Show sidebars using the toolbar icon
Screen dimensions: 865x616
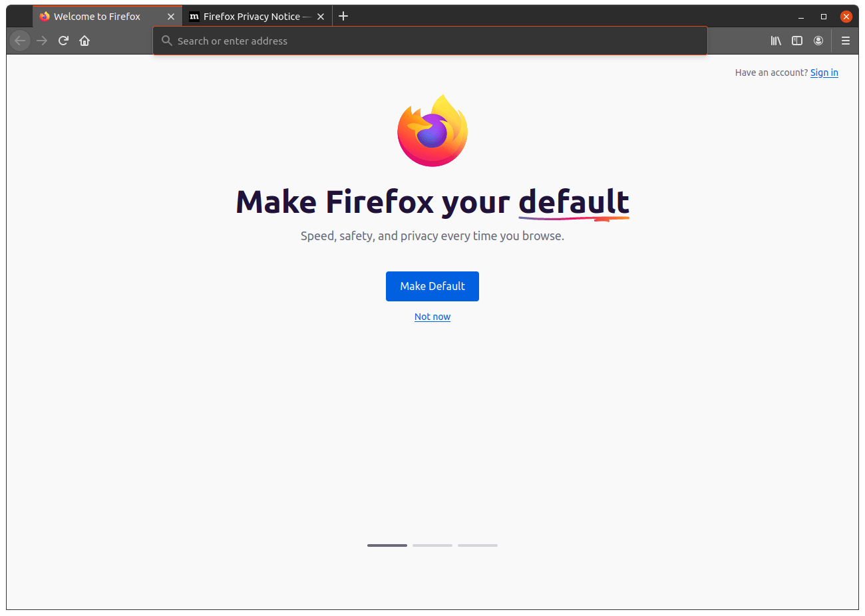[797, 41]
